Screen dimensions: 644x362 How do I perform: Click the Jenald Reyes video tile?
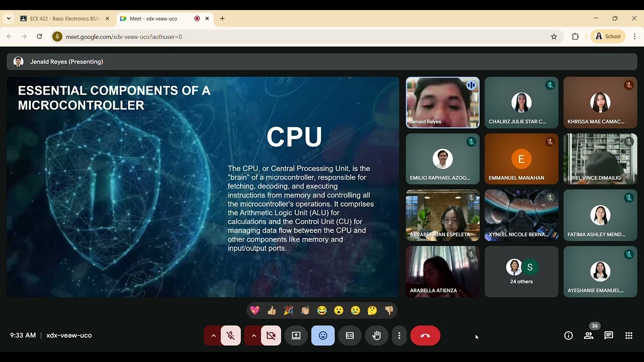click(443, 103)
